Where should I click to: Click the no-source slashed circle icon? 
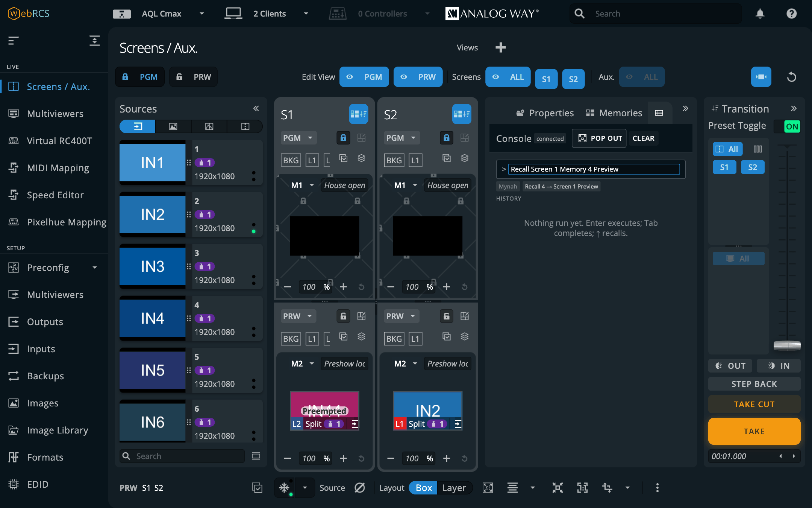click(359, 488)
